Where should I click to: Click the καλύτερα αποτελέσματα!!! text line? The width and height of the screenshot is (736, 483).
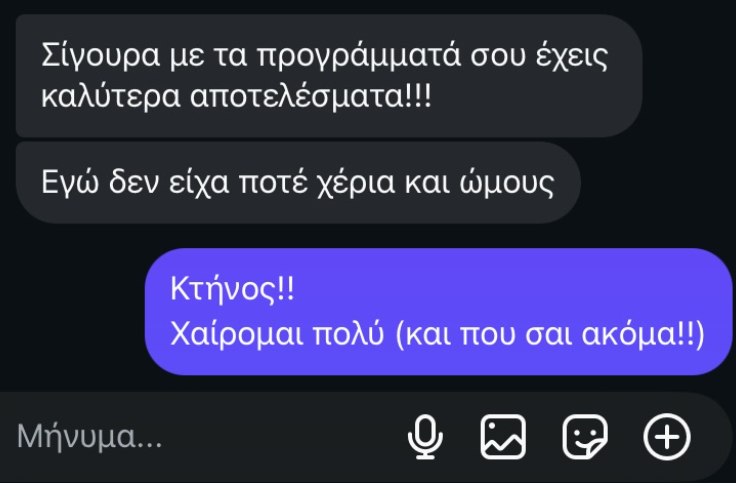(237, 96)
